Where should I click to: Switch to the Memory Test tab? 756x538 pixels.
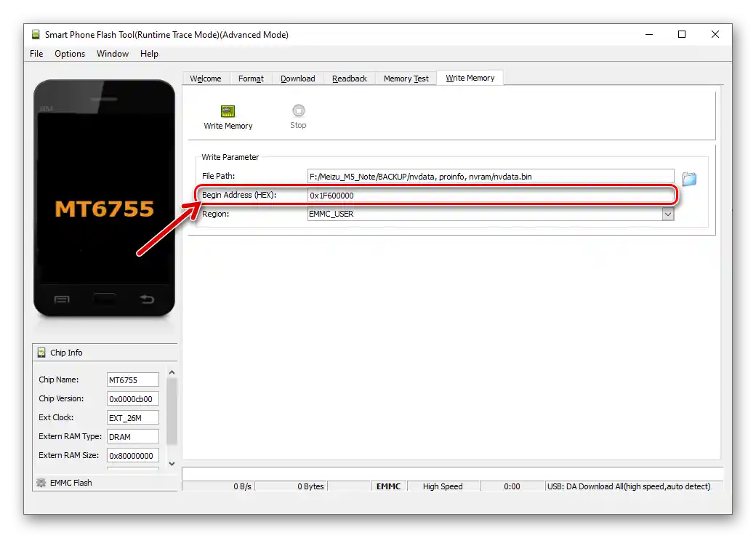pyautogui.click(x=406, y=78)
